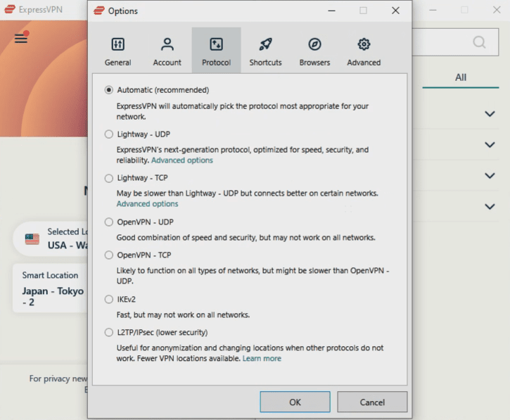
Task: Confirm settings with the OK button
Action: coord(295,402)
